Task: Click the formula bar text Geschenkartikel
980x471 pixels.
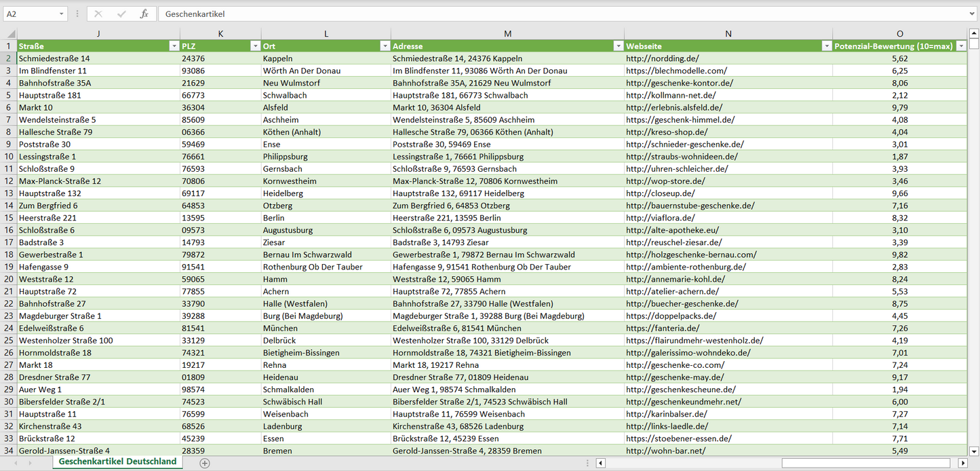Action: tap(195, 14)
